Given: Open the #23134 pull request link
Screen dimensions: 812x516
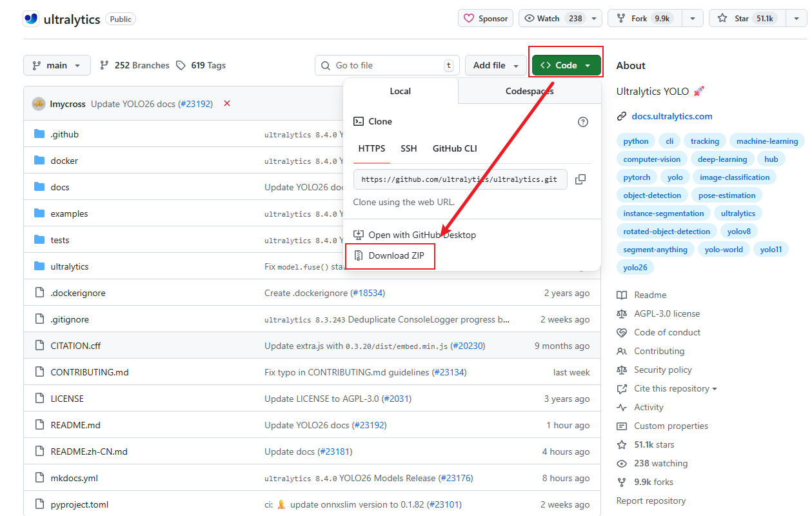Looking at the screenshot, I should click(449, 372).
